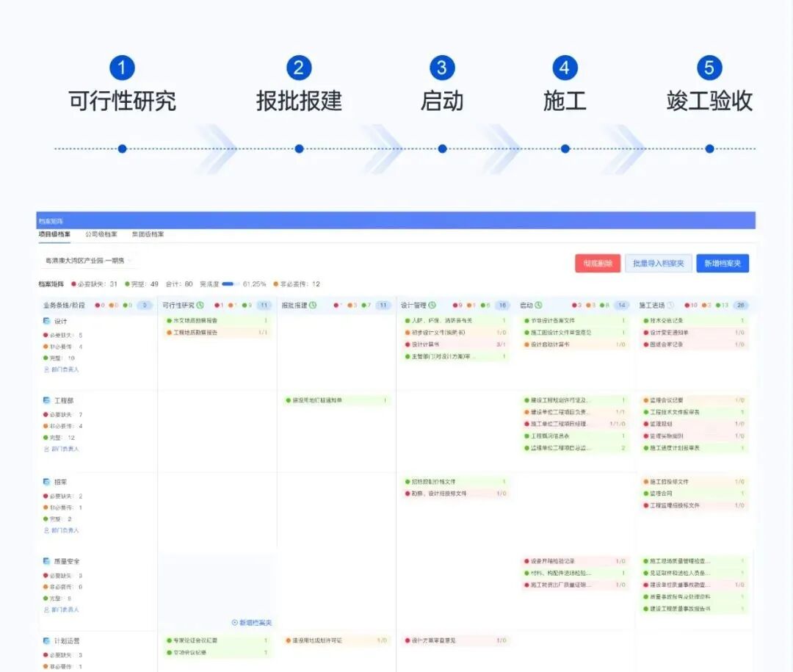Image resolution: width=793 pixels, height=672 pixels.
Task: Click the 工程部 department row icon
Action: click(46, 400)
